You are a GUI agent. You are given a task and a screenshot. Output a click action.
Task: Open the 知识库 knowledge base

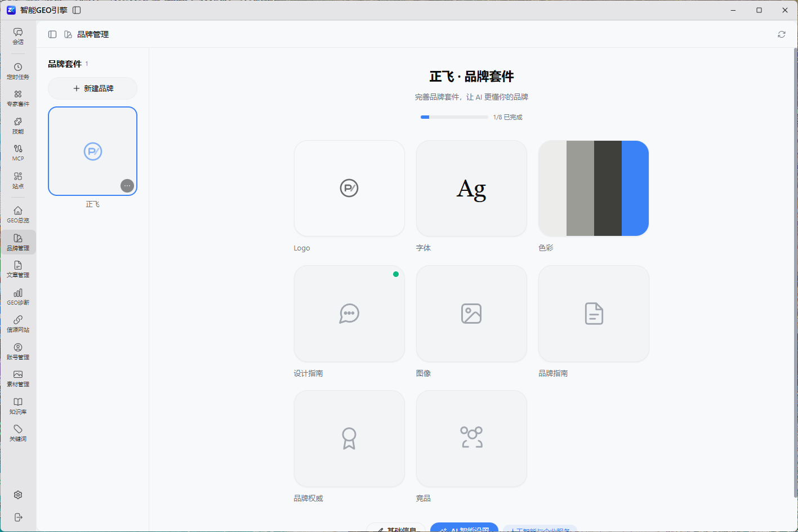tap(18, 406)
